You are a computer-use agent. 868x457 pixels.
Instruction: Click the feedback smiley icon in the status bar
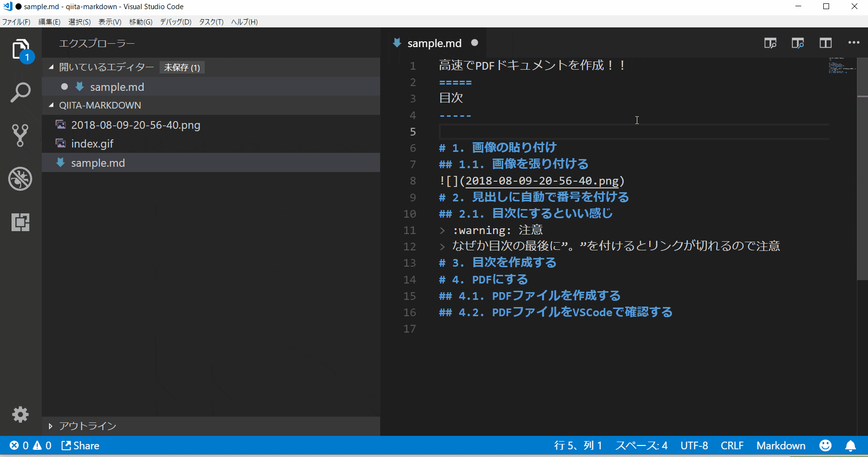[x=825, y=445]
